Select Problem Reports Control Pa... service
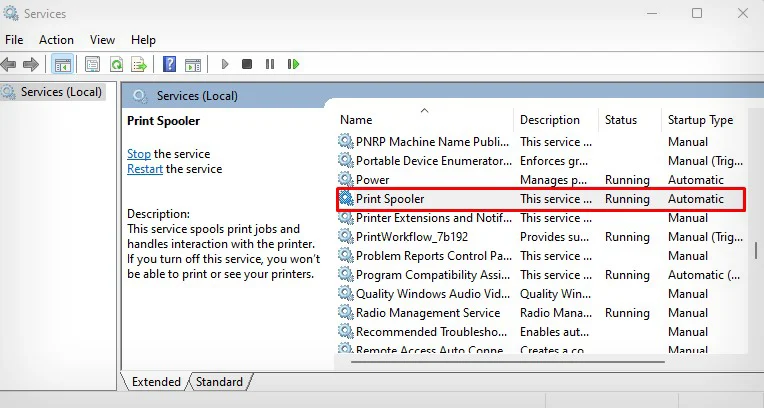764x408 pixels. [x=434, y=256]
